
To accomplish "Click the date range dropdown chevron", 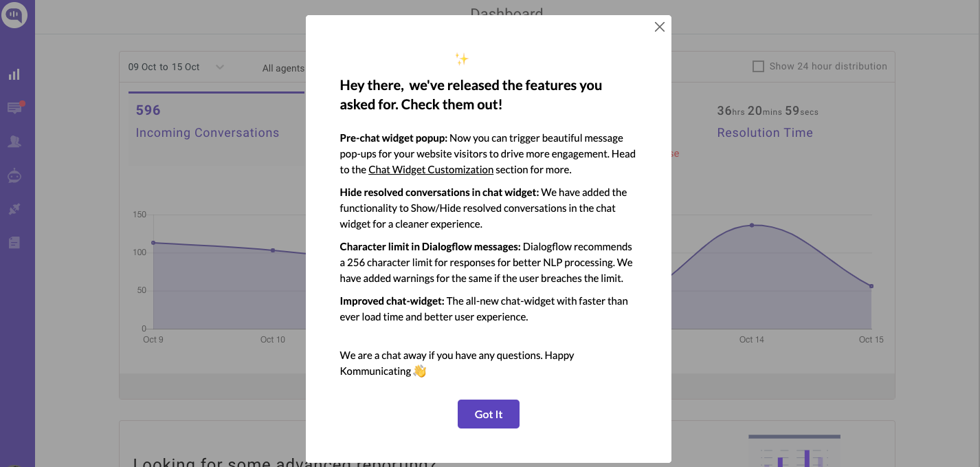I will [x=219, y=67].
